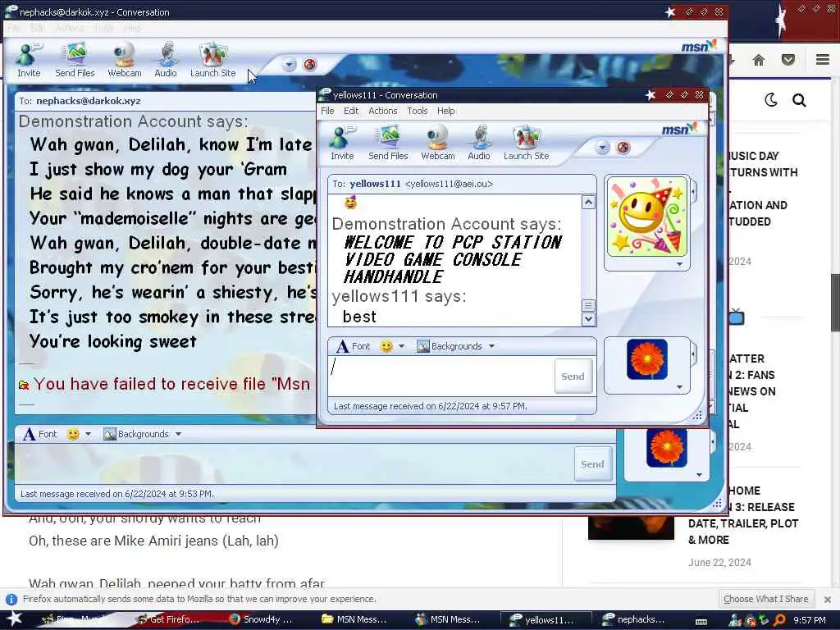The image size is (840, 630).
Task: Click Pocket icon in Firefox toolbar
Action: [788, 59]
